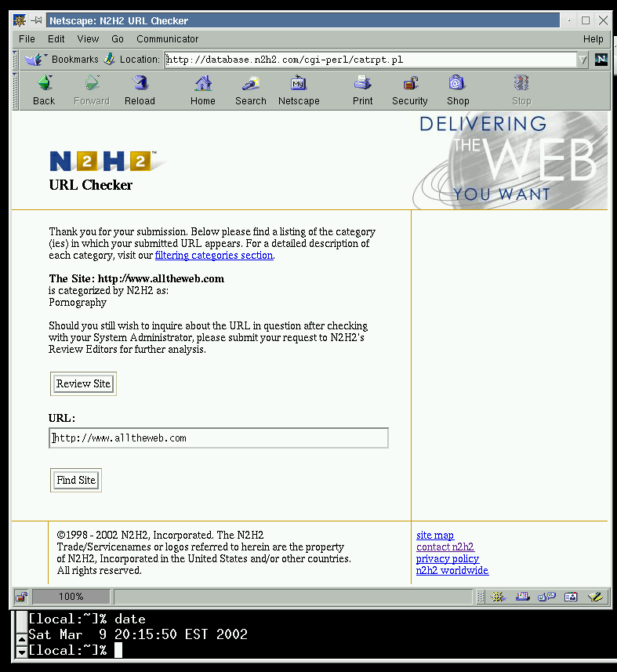Open Mail inbox from component bar
This screenshot has height=672, width=617.
[x=522, y=596]
